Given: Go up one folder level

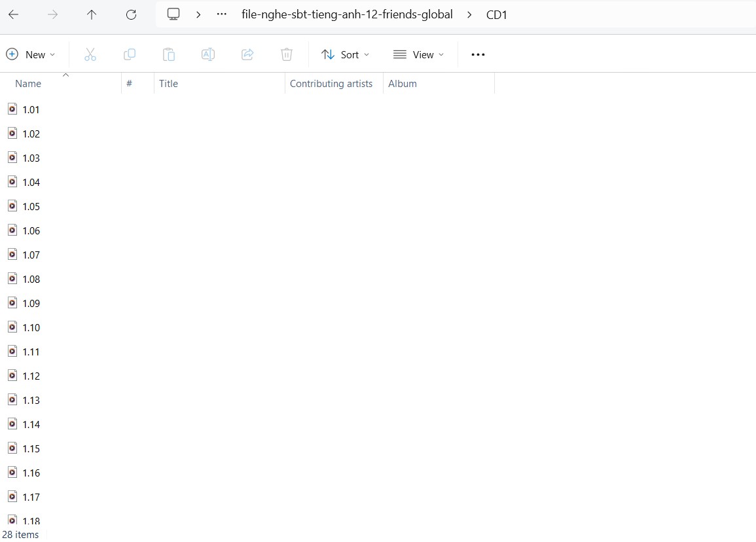Looking at the screenshot, I should pos(92,14).
